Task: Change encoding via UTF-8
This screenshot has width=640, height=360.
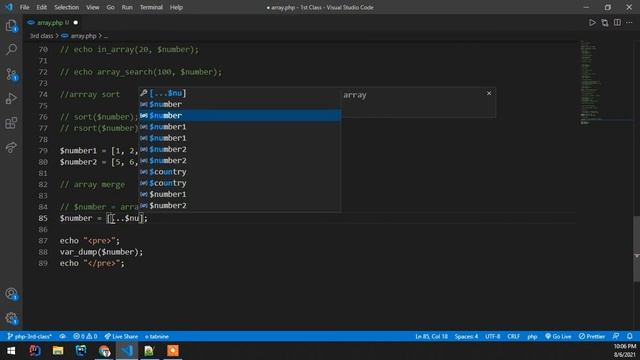Action: [493, 336]
